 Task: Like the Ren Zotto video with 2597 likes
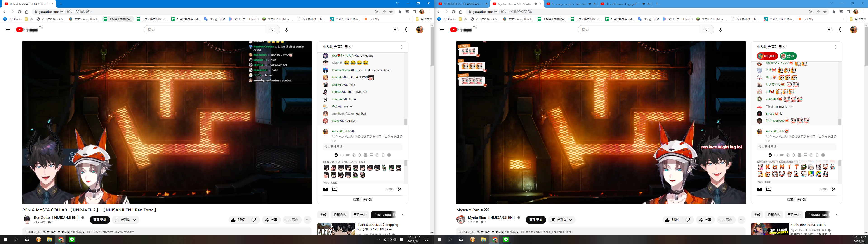click(x=238, y=220)
